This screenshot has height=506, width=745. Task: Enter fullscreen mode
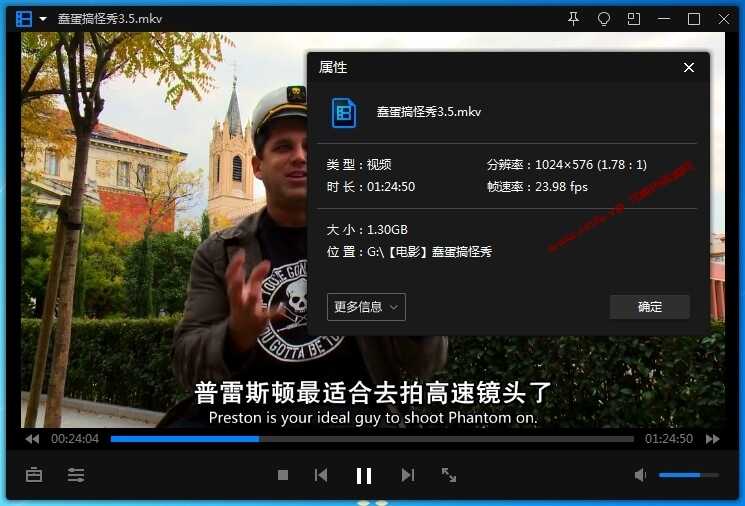[x=449, y=475]
